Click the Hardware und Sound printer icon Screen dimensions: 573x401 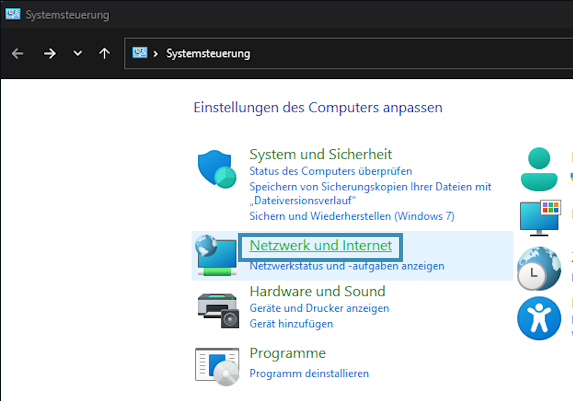coord(218,310)
